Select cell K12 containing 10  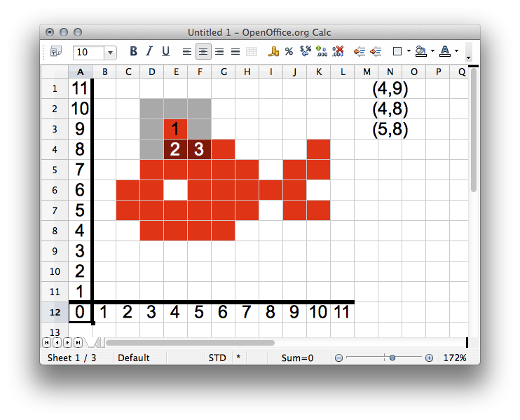tap(318, 312)
